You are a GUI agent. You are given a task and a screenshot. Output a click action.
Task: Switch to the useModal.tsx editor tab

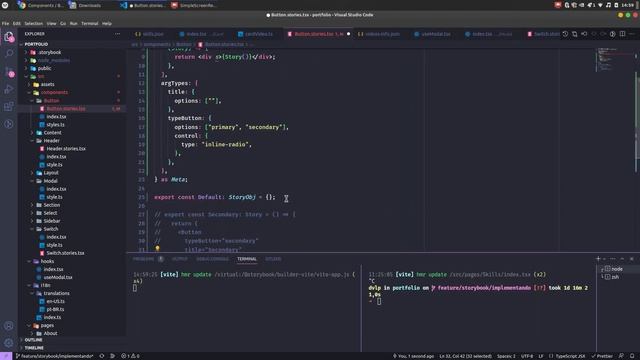click(436, 34)
